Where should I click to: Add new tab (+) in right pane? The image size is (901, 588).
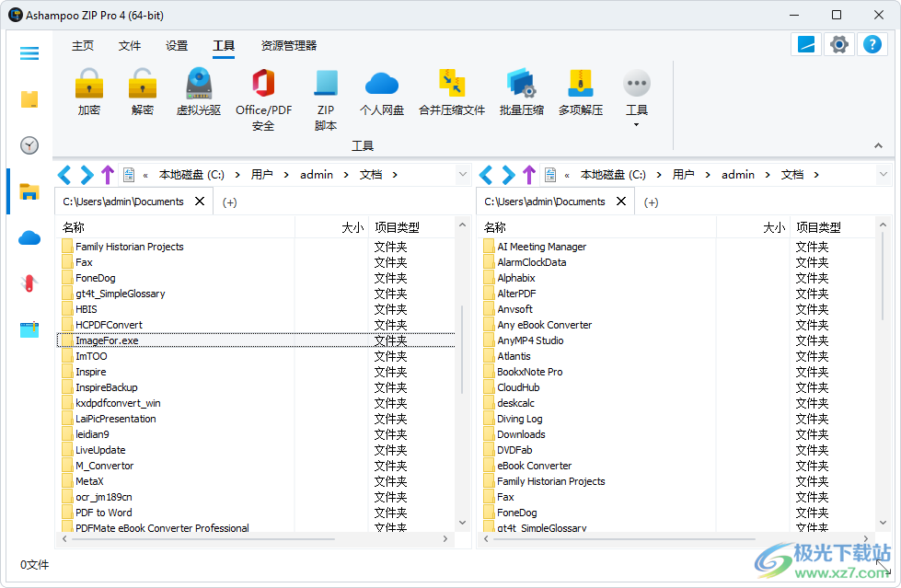tap(651, 202)
